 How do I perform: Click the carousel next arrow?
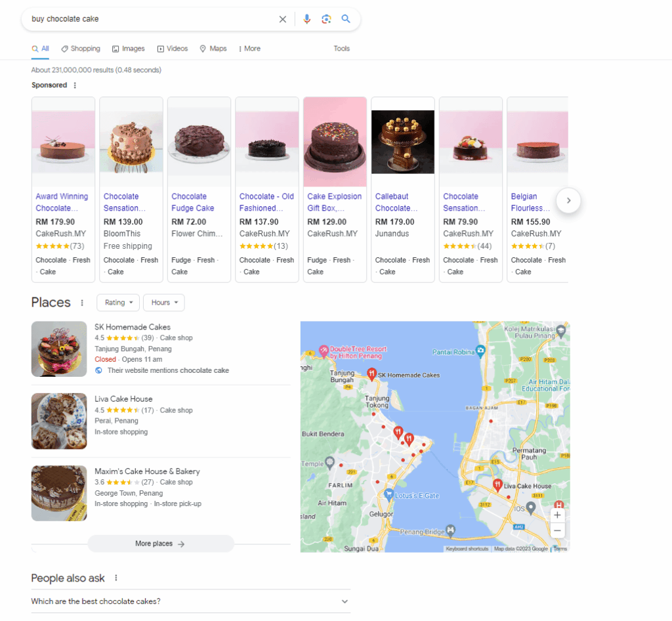[568, 201]
